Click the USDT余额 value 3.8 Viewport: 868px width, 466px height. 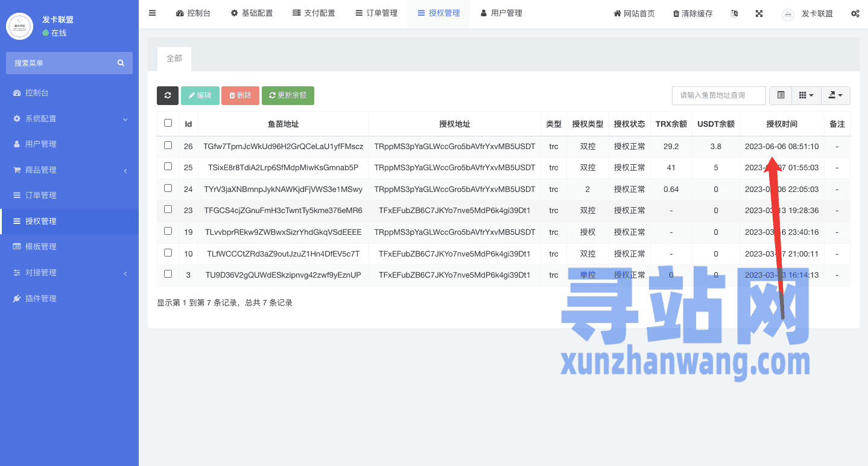(x=716, y=146)
